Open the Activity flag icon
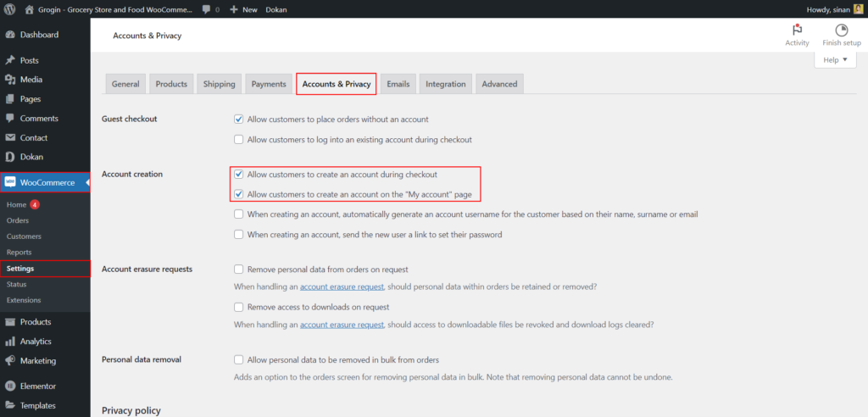The image size is (868, 417). coord(797,31)
